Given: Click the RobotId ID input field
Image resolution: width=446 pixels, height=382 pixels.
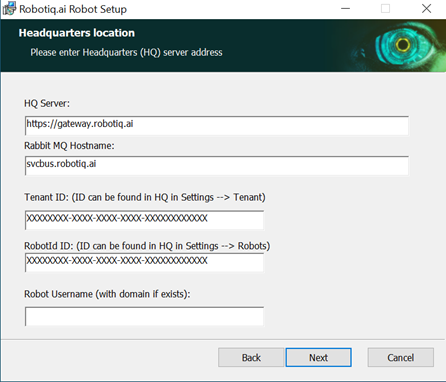Looking at the screenshot, I should tap(144, 262).
